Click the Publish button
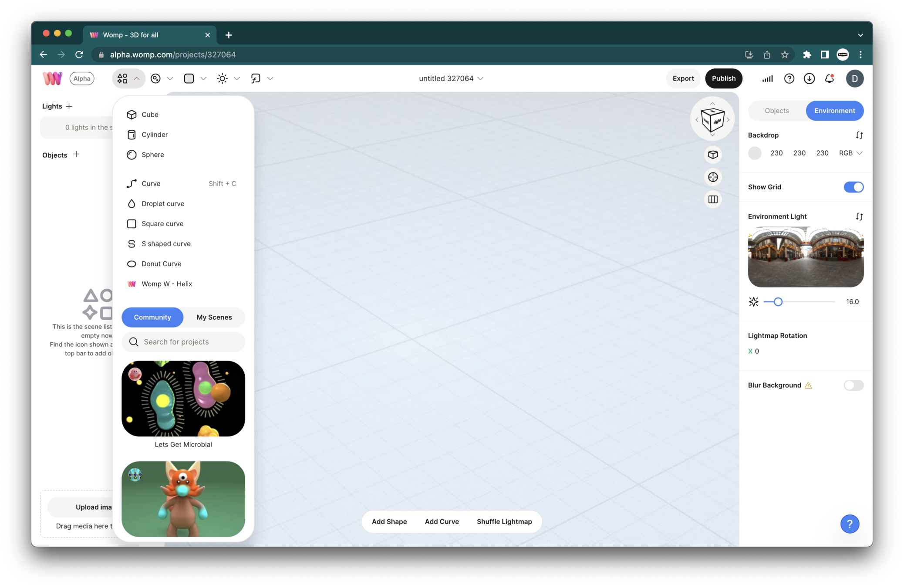Viewport: 904px width, 588px height. [723, 78]
